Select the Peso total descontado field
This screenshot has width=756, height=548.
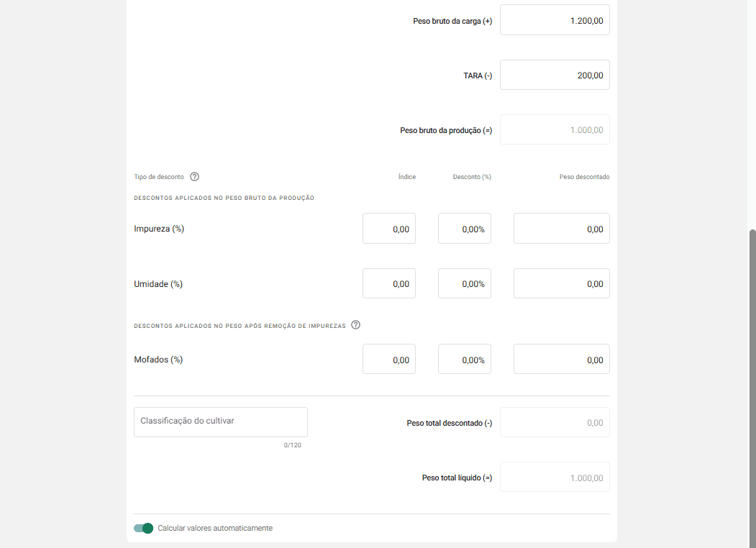554,423
